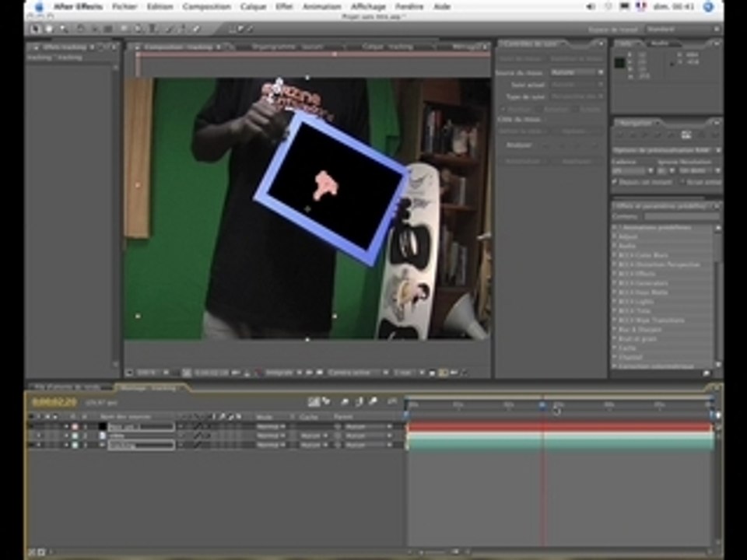Open the Cache dropdown of layer 3
The height and width of the screenshot is (560, 747).
pos(314,445)
